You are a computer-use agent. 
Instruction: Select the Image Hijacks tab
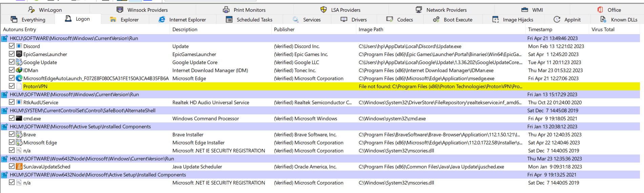[513, 20]
